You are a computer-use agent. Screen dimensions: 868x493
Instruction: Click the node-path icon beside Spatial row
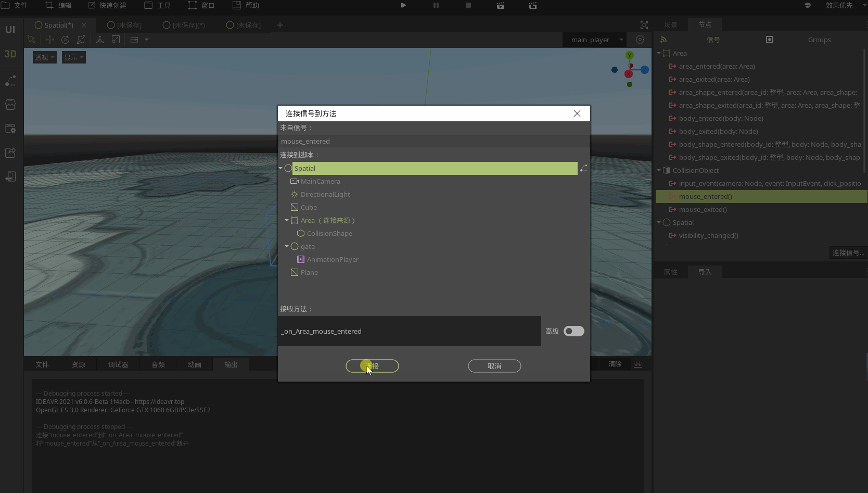tap(584, 168)
